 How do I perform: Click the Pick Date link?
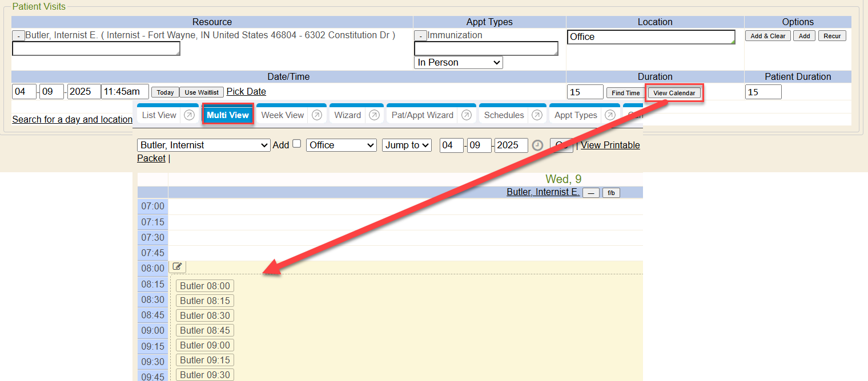pyautogui.click(x=246, y=92)
